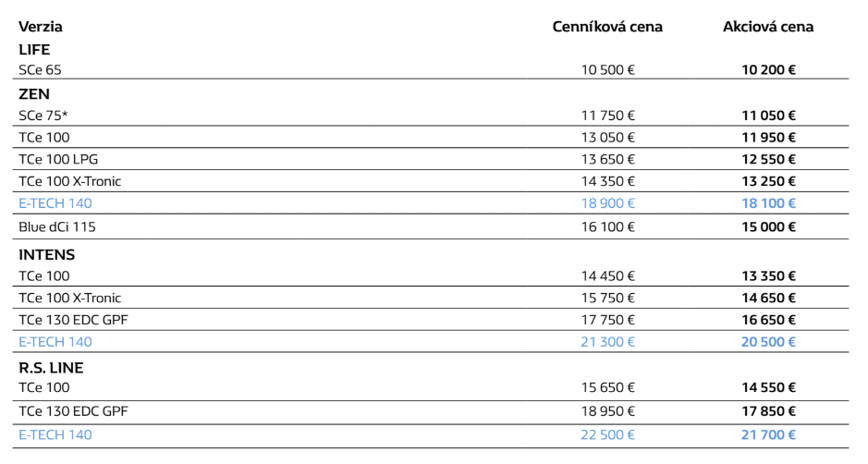Click the 10 200 € promo price

point(768,70)
